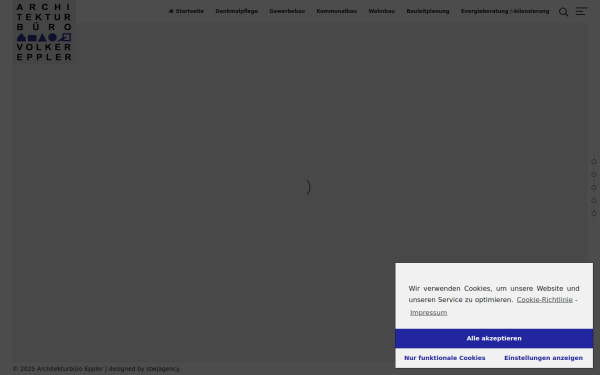Show cookie settings via Einstellungen anzeigen
Viewport: 600px width, 375px height.
pyautogui.click(x=543, y=358)
